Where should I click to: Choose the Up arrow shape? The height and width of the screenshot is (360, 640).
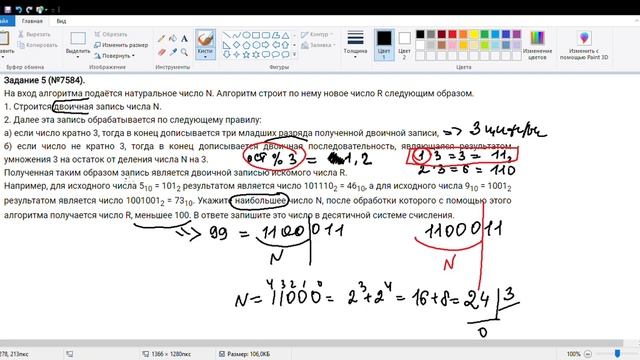286,45
